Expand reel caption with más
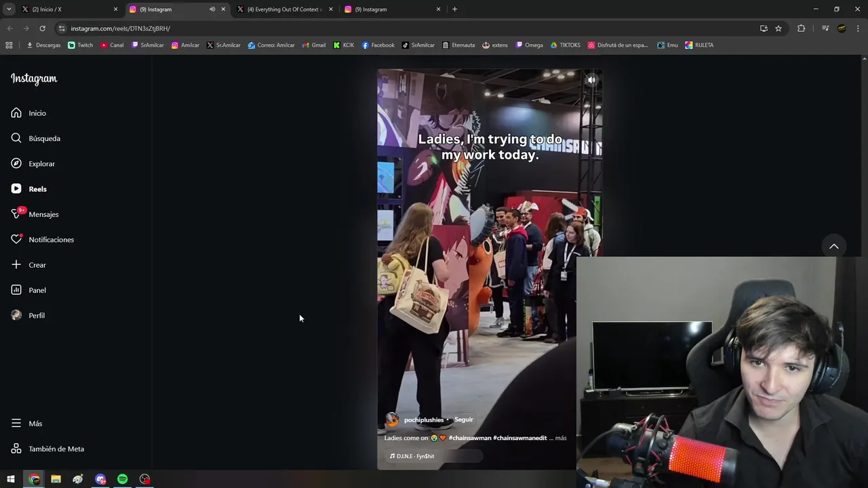Viewport: 868px width, 488px height. point(561,438)
